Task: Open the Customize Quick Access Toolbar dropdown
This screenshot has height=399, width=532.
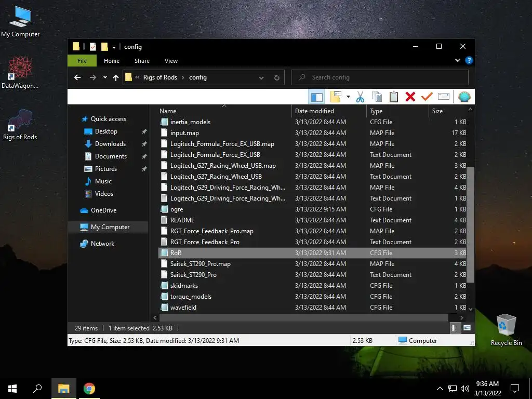Action: (x=114, y=47)
